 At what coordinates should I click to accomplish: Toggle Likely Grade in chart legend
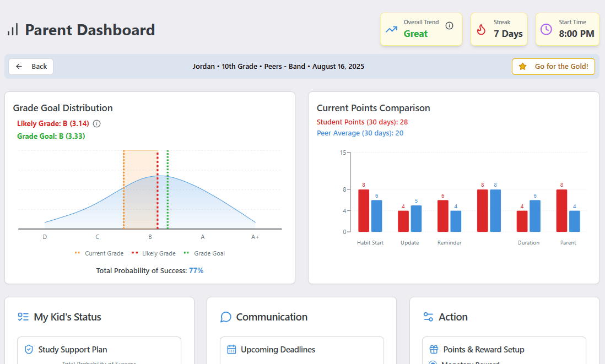coord(154,253)
